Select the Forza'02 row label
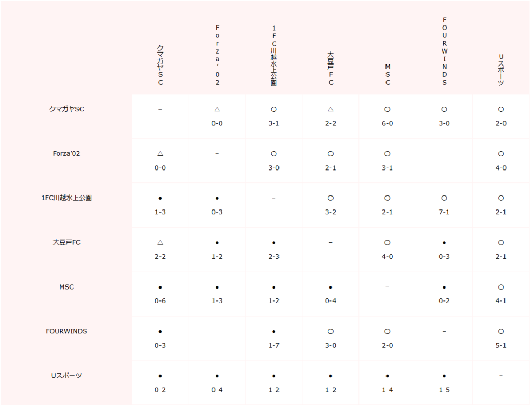The width and height of the screenshot is (532, 406). [x=66, y=153]
